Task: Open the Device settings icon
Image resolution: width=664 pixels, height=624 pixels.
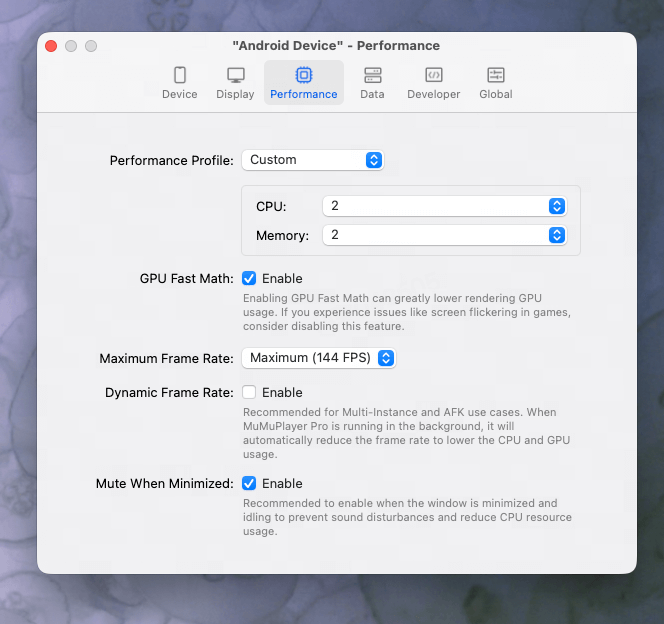Action: (x=180, y=75)
